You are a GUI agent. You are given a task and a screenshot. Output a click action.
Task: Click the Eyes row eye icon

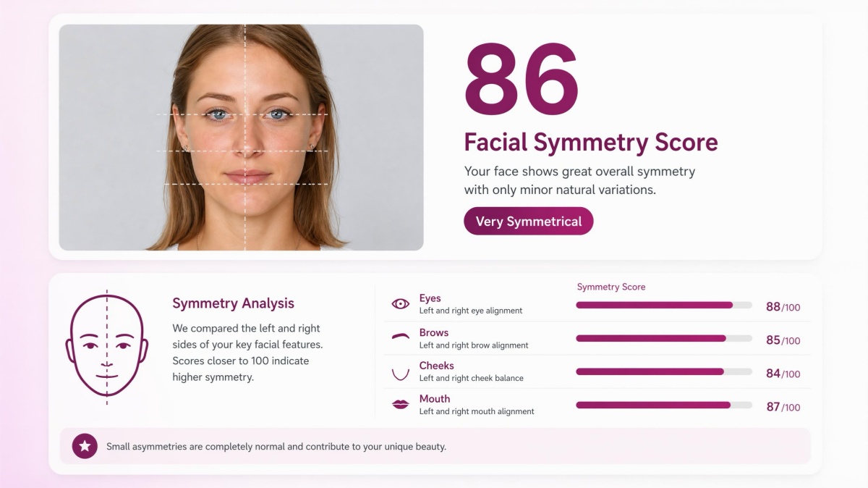(x=400, y=304)
